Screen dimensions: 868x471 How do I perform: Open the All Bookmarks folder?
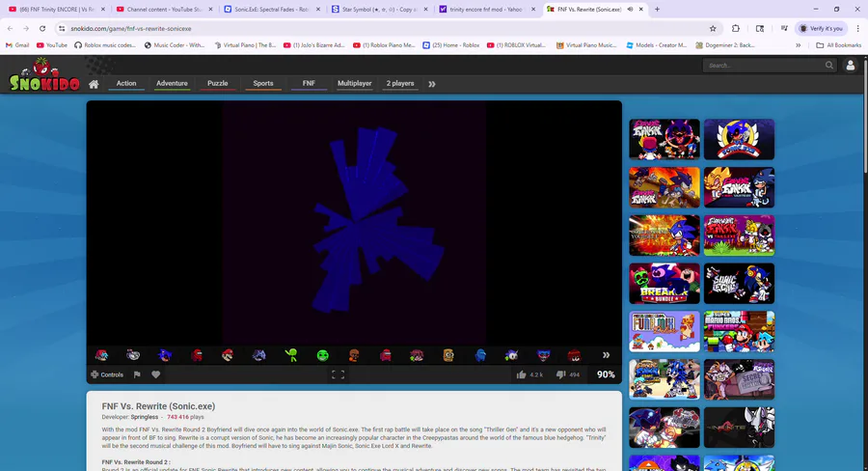point(839,45)
